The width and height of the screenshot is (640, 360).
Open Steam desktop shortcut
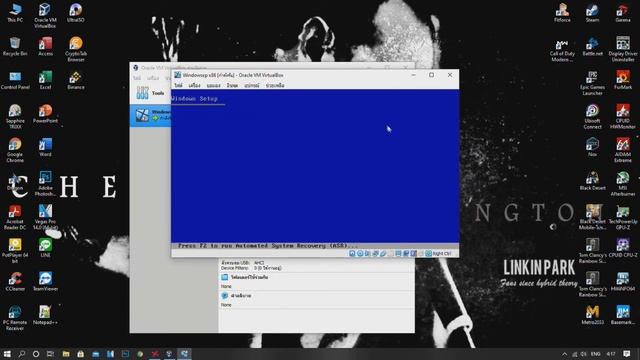(592, 13)
